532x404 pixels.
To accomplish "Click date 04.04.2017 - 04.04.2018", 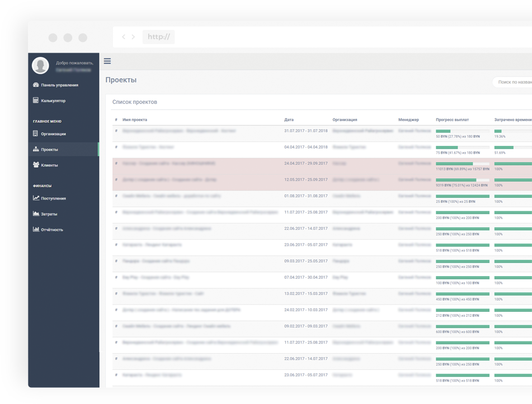I will [x=306, y=147].
